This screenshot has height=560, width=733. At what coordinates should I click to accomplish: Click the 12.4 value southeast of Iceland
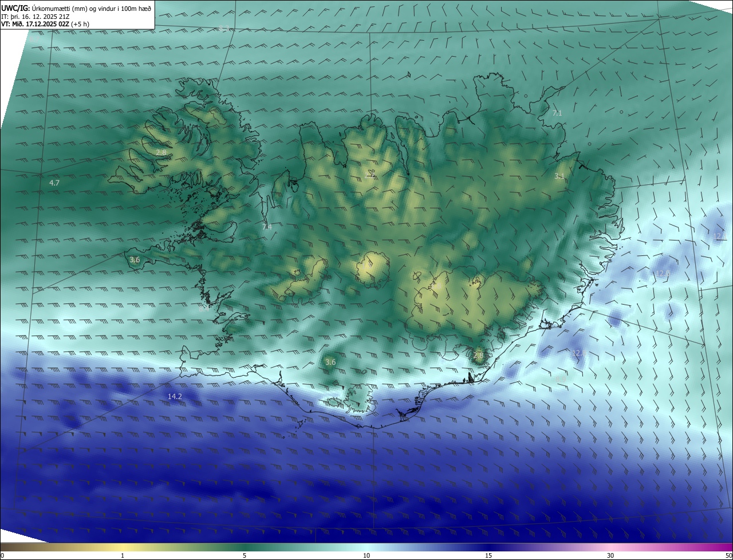tap(580, 353)
